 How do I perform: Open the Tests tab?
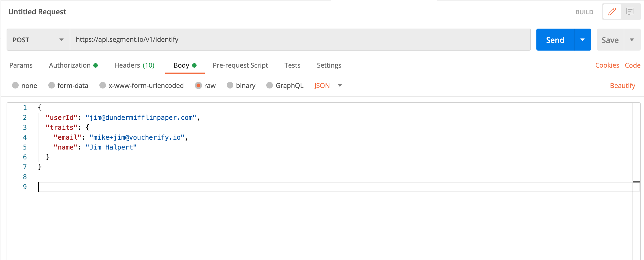click(x=292, y=65)
